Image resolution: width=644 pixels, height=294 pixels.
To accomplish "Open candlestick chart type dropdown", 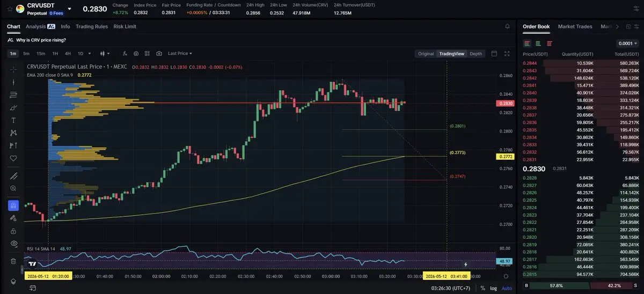I will coord(105,54).
